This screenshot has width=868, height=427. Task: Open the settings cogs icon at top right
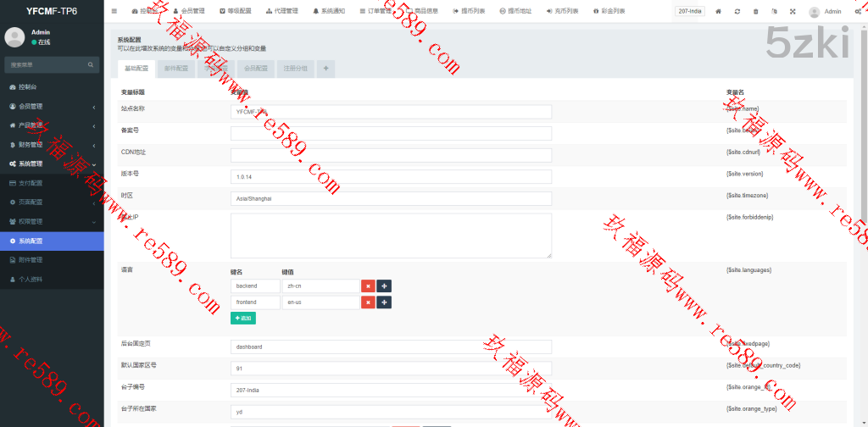859,12
